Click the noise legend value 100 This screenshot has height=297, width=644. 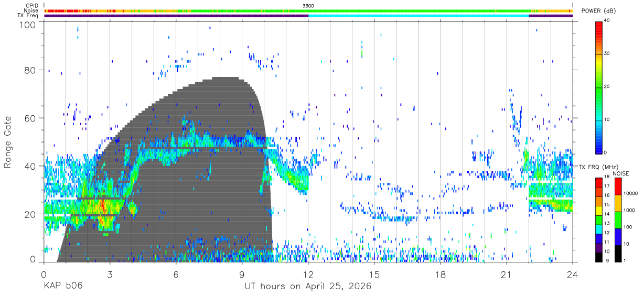pyautogui.click(x=629, y=227)
